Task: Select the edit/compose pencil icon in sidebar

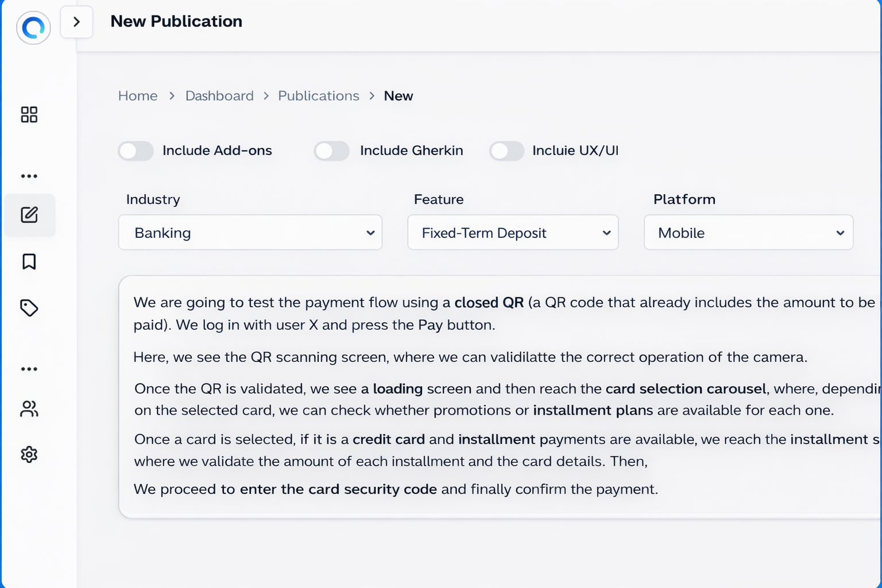Action: point(29,215)
